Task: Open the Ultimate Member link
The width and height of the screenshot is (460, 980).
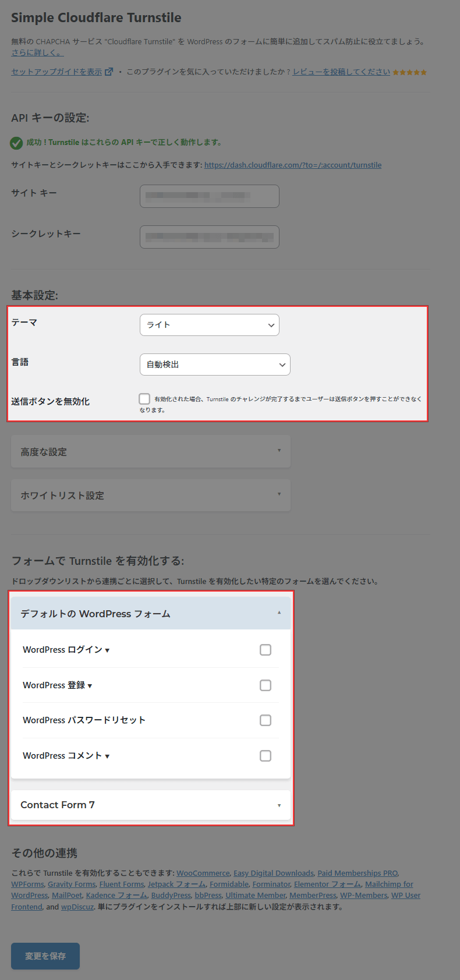Action: pyautogui.click(x=256, y=895)
